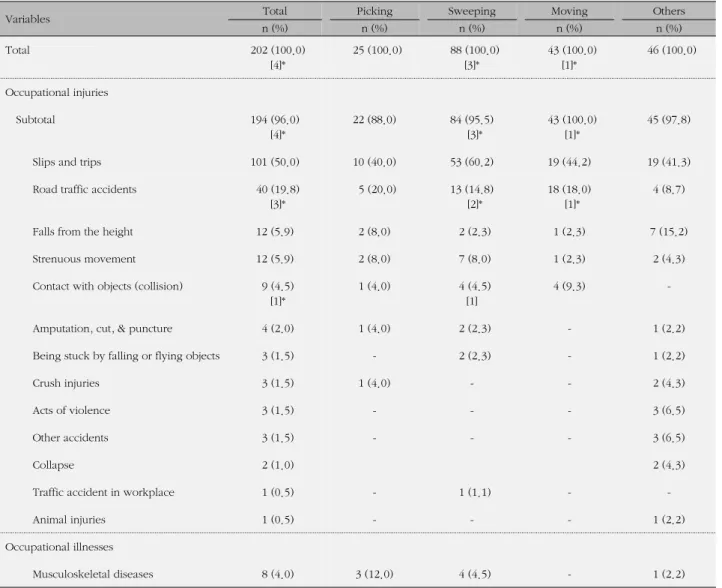Viewport: 722px width, 588px height.
Task: Click the 'Strenuous movement' row label
Action: [84, 259]
